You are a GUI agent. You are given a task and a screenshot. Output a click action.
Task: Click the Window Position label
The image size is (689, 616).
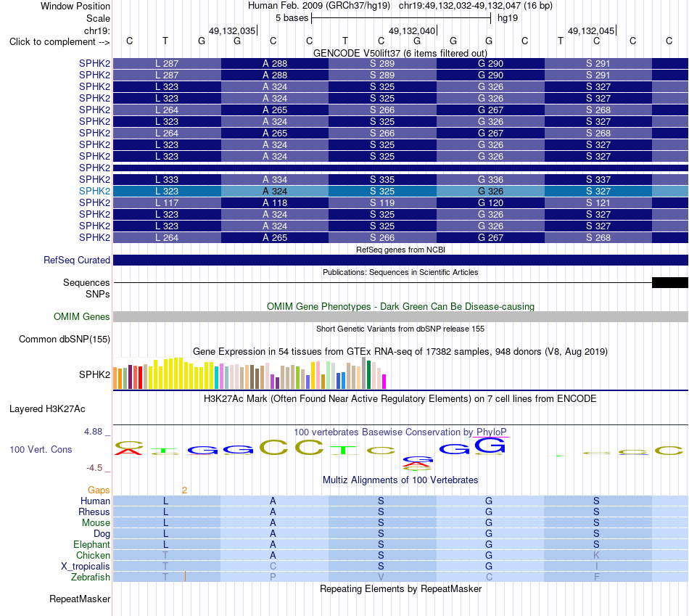[75, 7]
